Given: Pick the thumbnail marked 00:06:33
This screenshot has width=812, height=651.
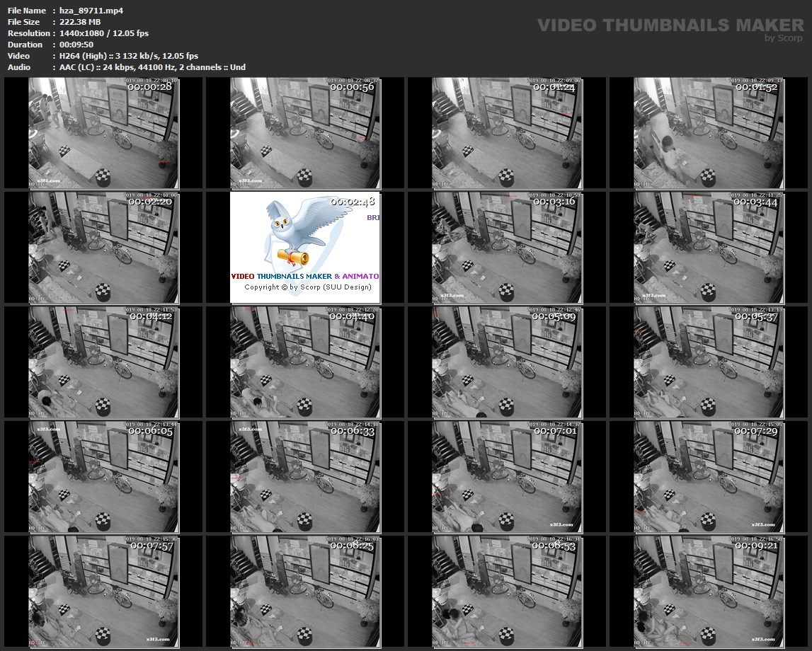Looking at the screenshot, I should (305, 477).
